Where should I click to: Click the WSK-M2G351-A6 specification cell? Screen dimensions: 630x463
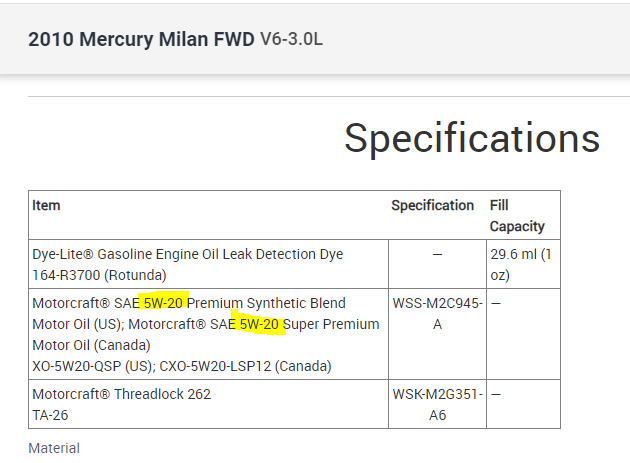click(x=437, y=404)
